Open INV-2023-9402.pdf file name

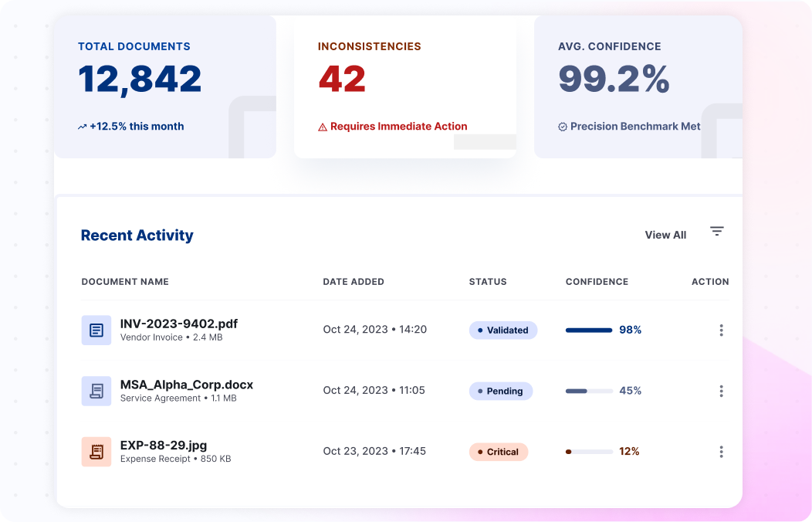tap(178, 324)
